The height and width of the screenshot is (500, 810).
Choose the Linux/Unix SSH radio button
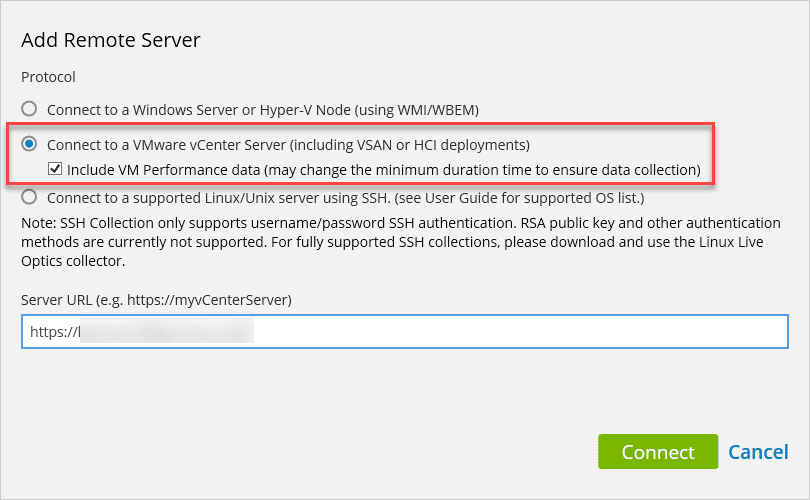click(30, 196)
